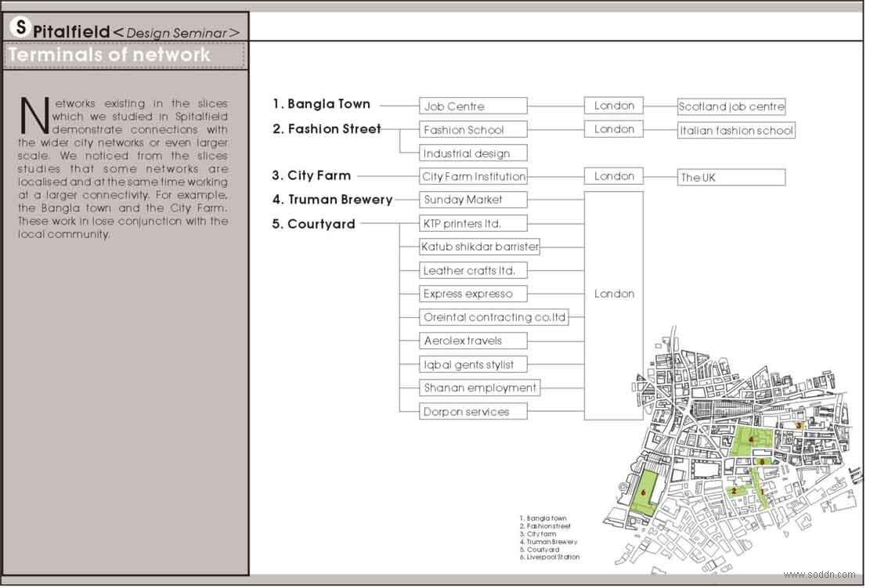Screen dimensions: 870x588
Task: Select the green Liverpool Station area numbered 6
Action: click(x=646, y=492)
